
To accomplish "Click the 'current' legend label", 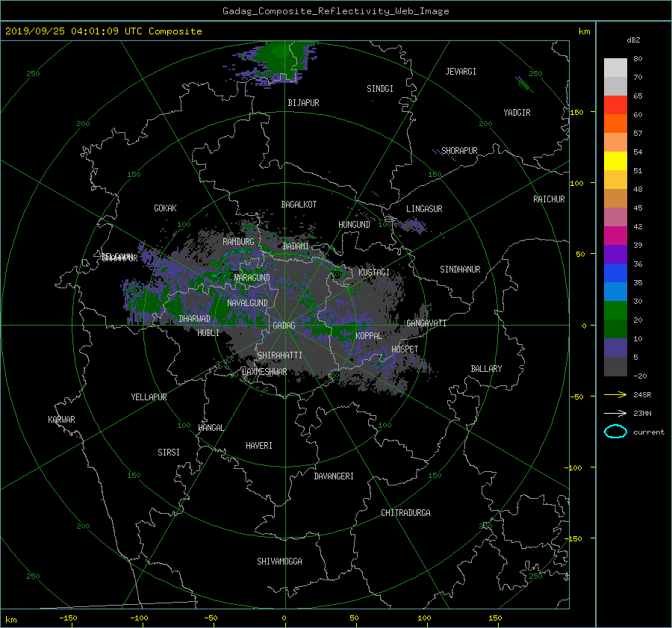I will click(x=648, y=432).
